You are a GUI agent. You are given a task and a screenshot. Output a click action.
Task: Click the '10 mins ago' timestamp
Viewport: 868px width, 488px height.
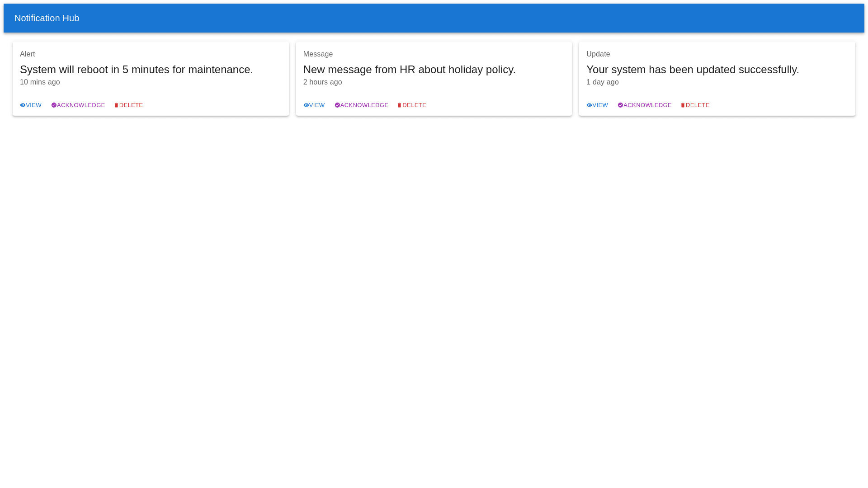[x=40, y=82]
